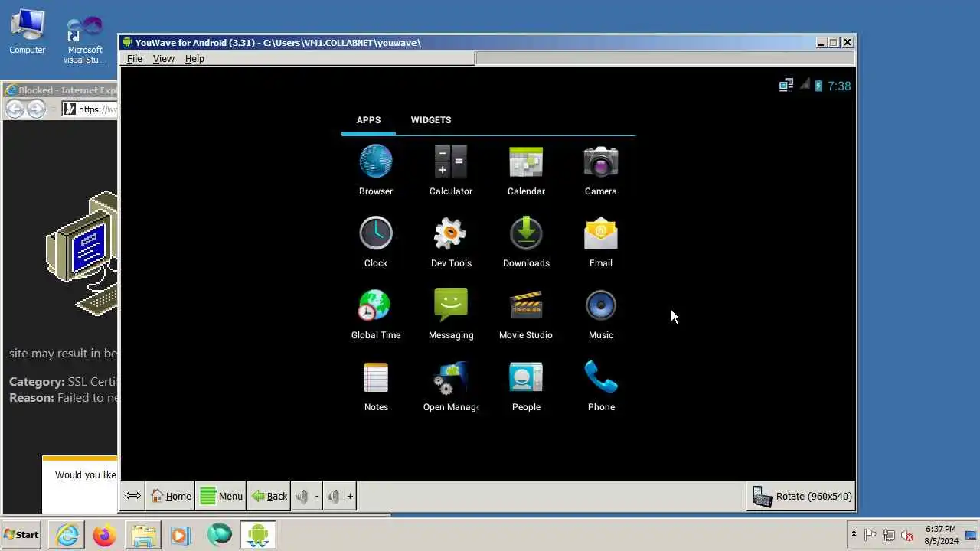Click the Windows Start button
This screenshot has width=980, height=551.
(21, 535)
